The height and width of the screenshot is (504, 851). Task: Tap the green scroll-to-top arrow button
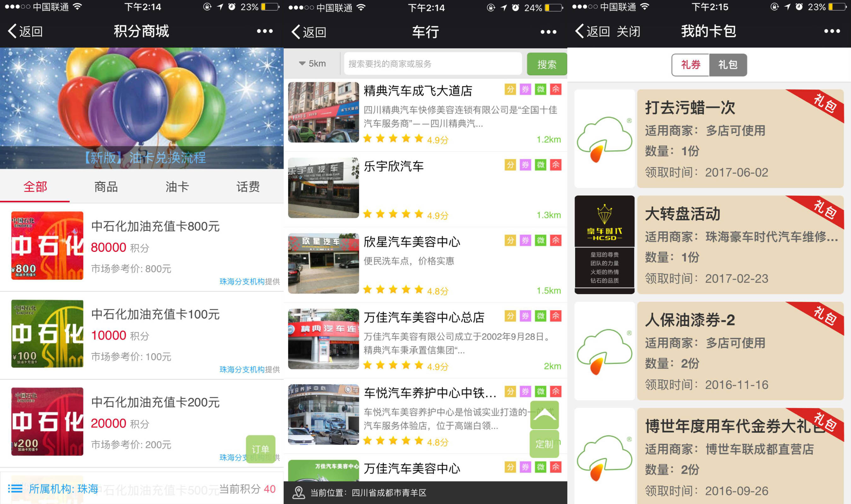(x=544, y=415)
